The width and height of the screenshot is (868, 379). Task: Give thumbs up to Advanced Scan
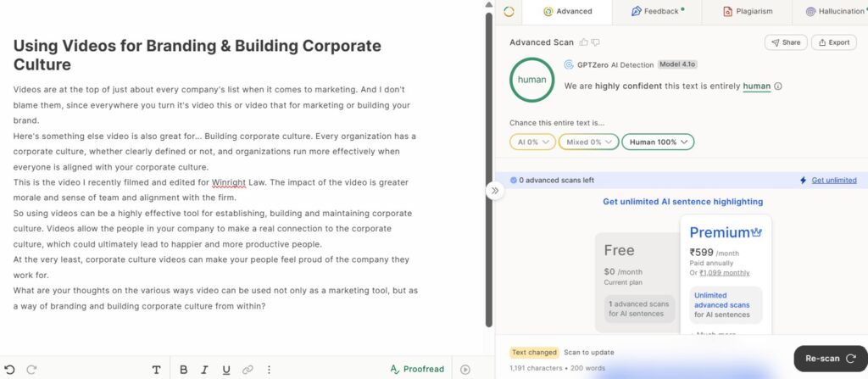point(583,42)
